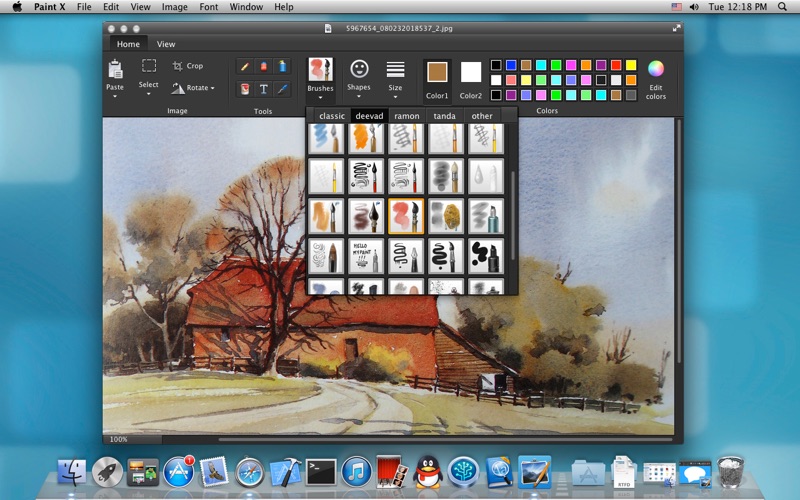This screenshot has width=800, height=500.
Task: Select the Text tool
Action: pyautogui.click(x=264, y=89)
